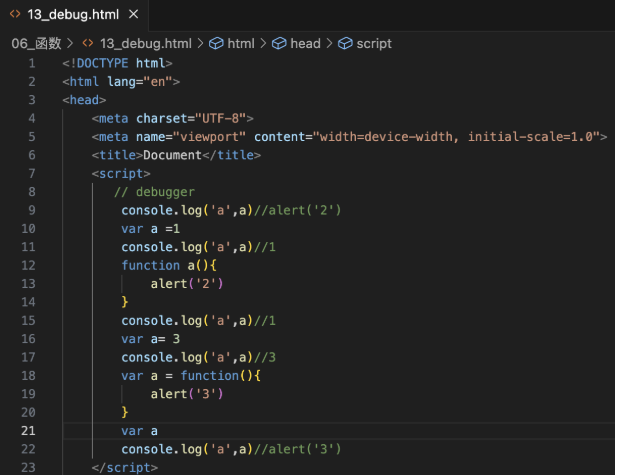Click the var a = function(){ line

pos(191,376)
